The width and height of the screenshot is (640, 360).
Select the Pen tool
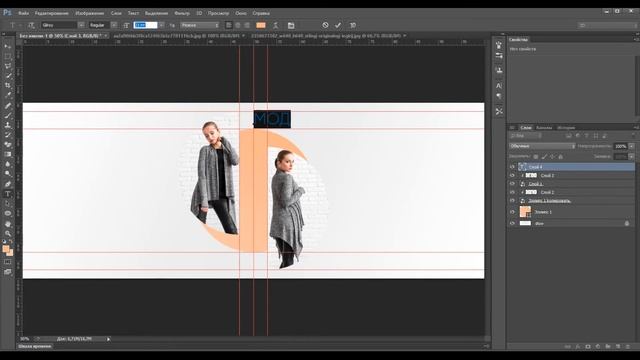[x=8, y=184]
